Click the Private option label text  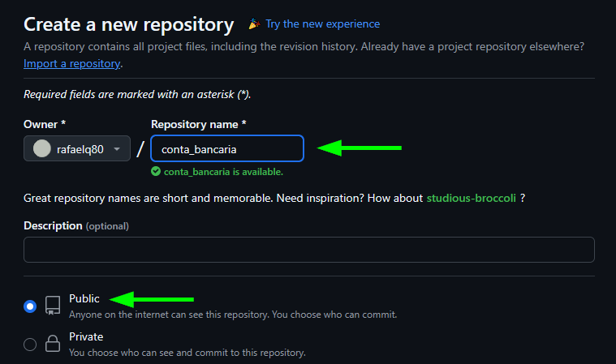click(x=86, y=336)
